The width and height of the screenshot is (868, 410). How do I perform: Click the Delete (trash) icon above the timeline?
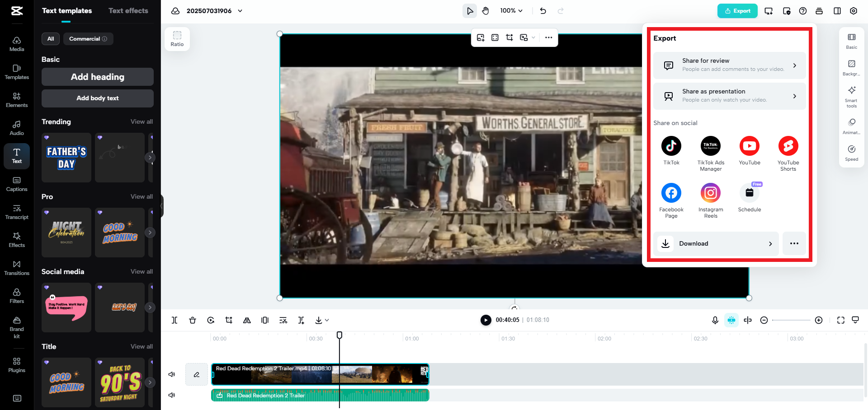193,320
